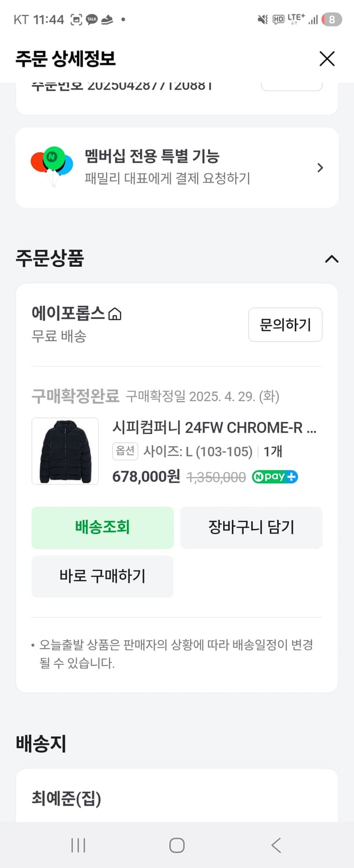
Task: Close the 주문 상세정보 screen
Action: pos(327,58)
